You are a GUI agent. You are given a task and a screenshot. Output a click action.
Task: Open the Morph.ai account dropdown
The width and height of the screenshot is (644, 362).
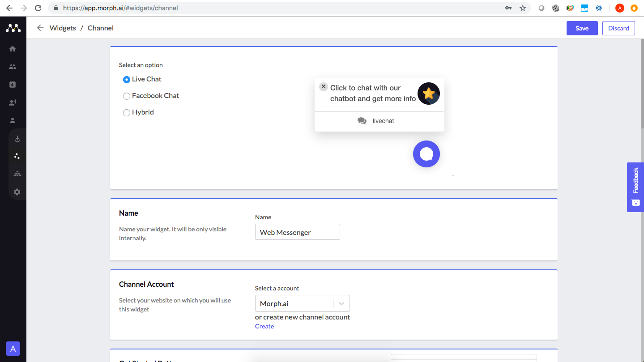pyautogui.click(x=303, y=303)
